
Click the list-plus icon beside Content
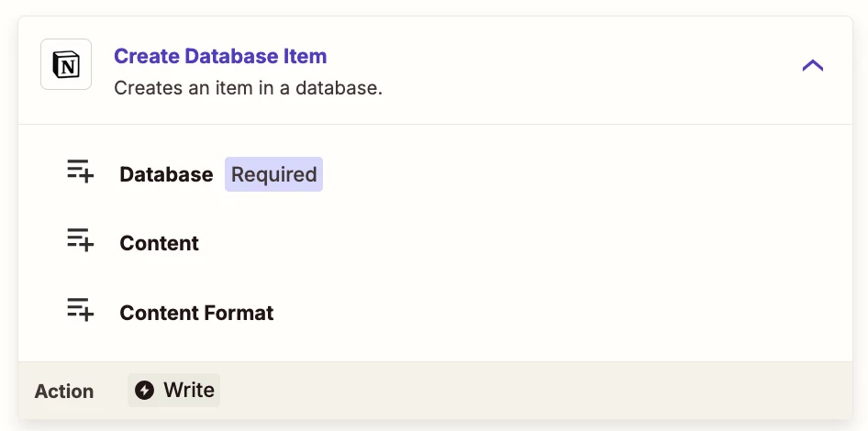pyautogui.click(x=80, y=240)
